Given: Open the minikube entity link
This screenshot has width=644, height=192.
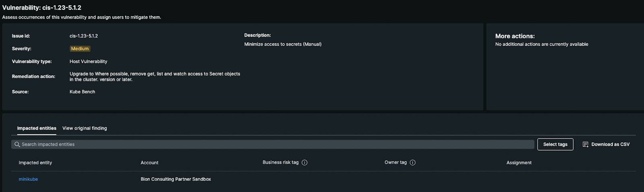Looking at the screenshot, I should (28, 179).
